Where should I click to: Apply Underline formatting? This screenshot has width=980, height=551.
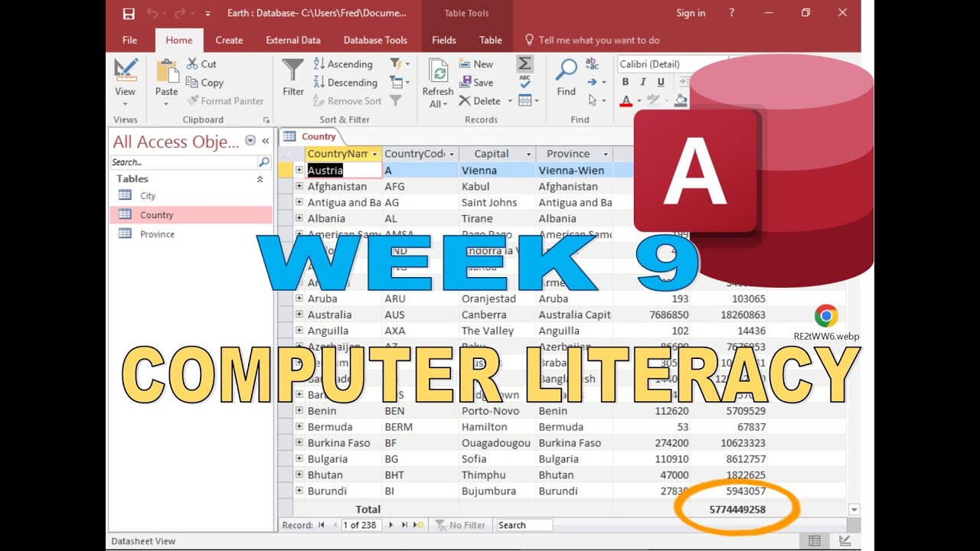pyautogui.click(x=659, y=82)
